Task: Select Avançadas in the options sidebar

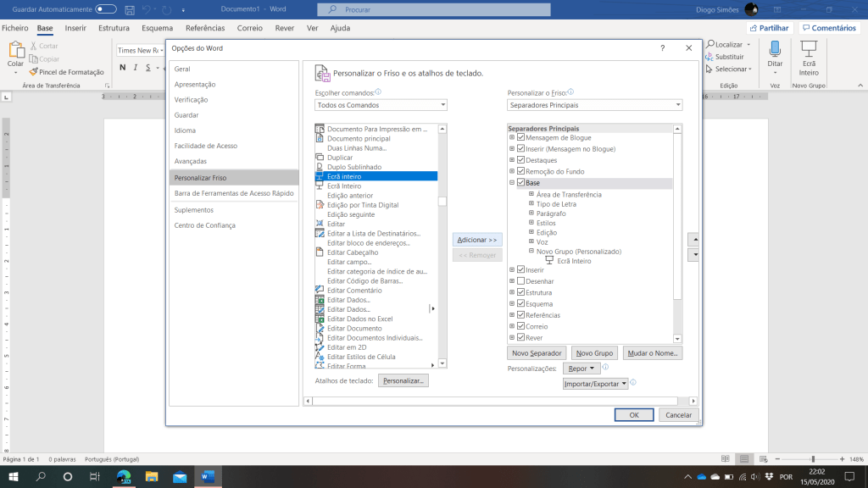Action: point(191,161)
